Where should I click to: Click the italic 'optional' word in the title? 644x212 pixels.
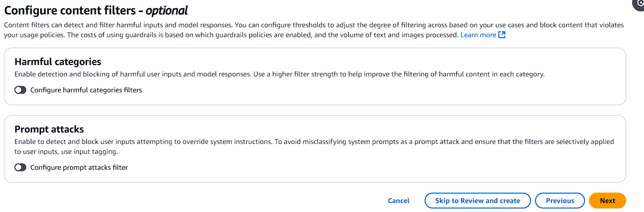pos(167,10)
